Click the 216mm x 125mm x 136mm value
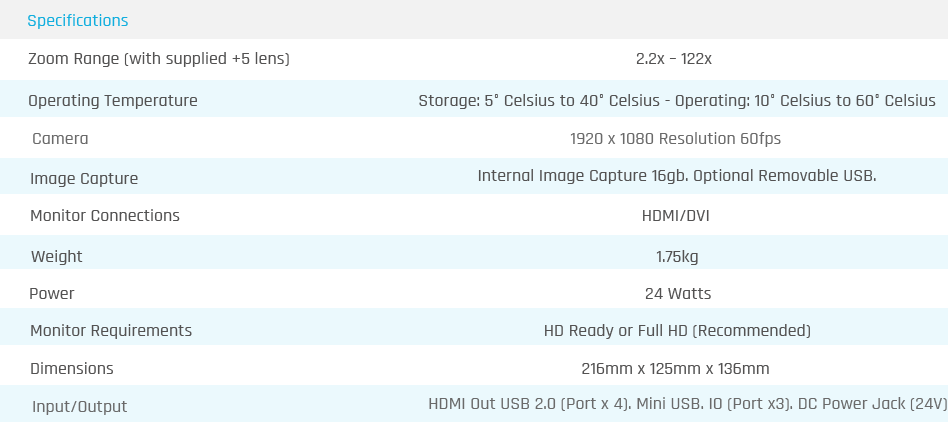Viewport: 948px width, 422px height. click(675, 368)
